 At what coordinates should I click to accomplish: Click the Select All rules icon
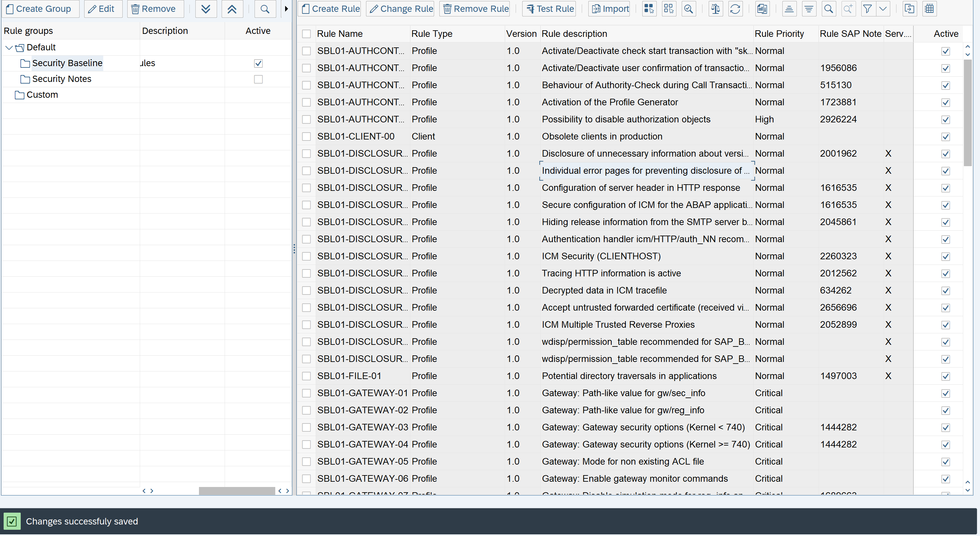point(649,9)
